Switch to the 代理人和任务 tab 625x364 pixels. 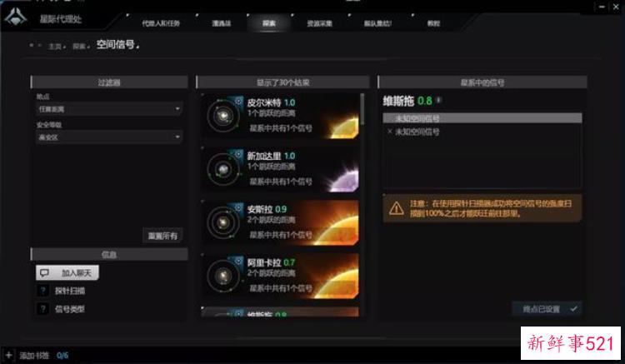[x=161, y=23]
